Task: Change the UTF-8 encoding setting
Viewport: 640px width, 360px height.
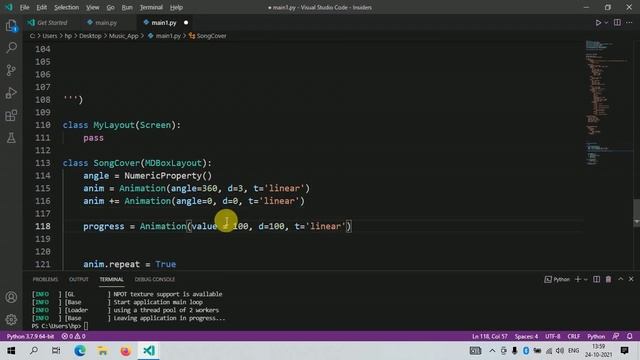Action: coord(553,336)
